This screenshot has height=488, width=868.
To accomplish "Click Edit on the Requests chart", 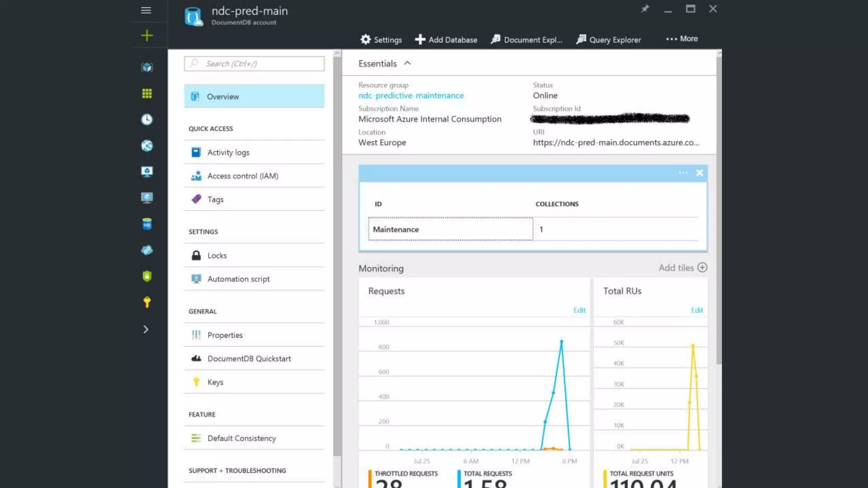I will coord(579,310).
